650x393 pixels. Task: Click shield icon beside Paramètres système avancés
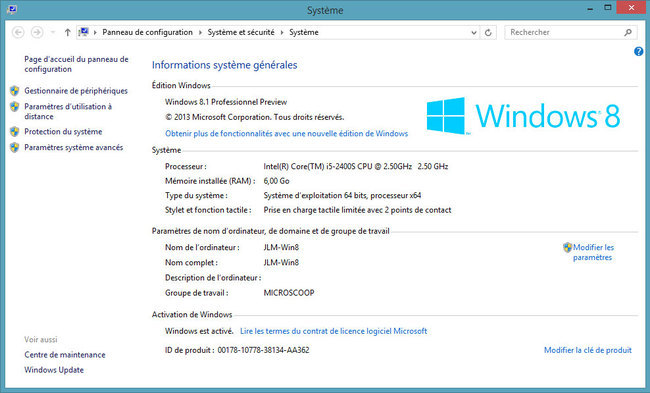click(15, 147)
